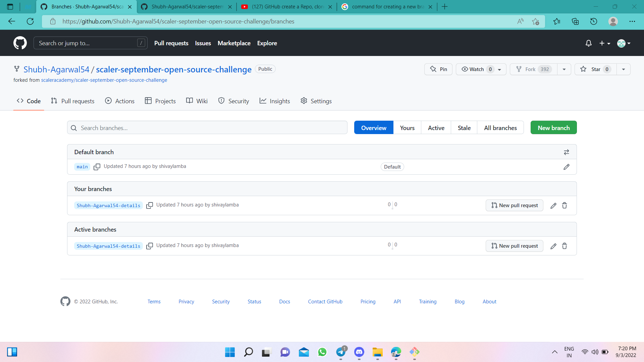
Task: Open the switch default branch icon
Action: tap(566, 152)
